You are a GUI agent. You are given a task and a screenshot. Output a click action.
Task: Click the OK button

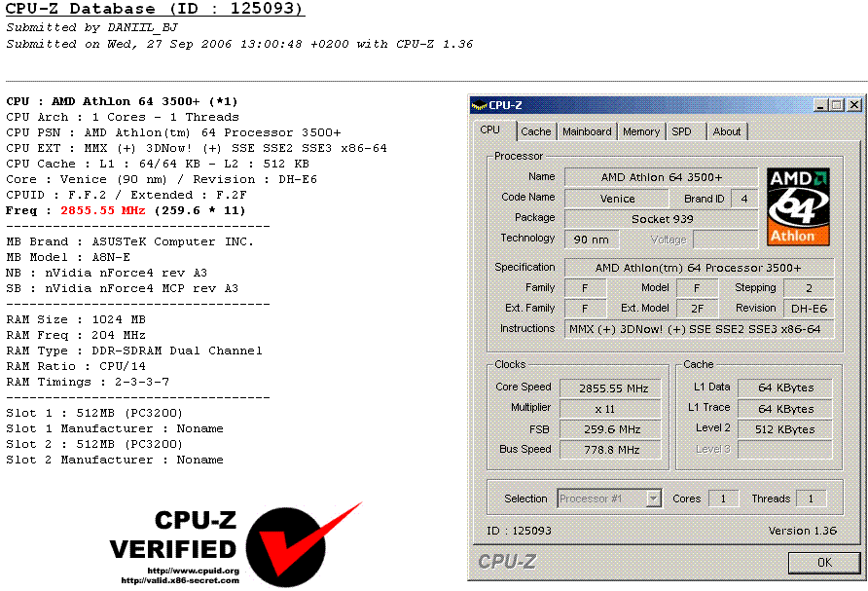tap(824, 563)
